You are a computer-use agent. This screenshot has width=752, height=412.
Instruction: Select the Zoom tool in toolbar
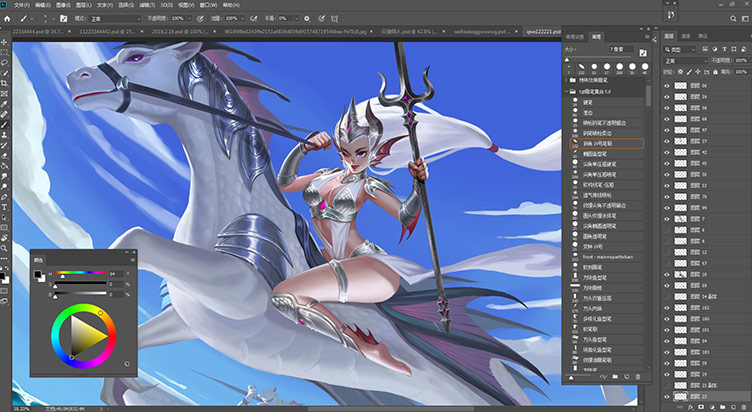(4, 248)
